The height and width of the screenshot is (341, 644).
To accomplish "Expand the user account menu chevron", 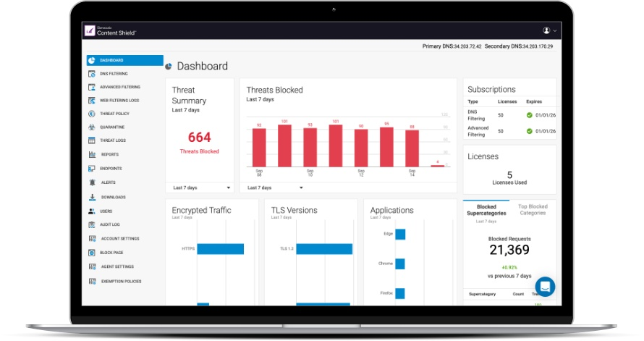I will (x=555, y=31).
